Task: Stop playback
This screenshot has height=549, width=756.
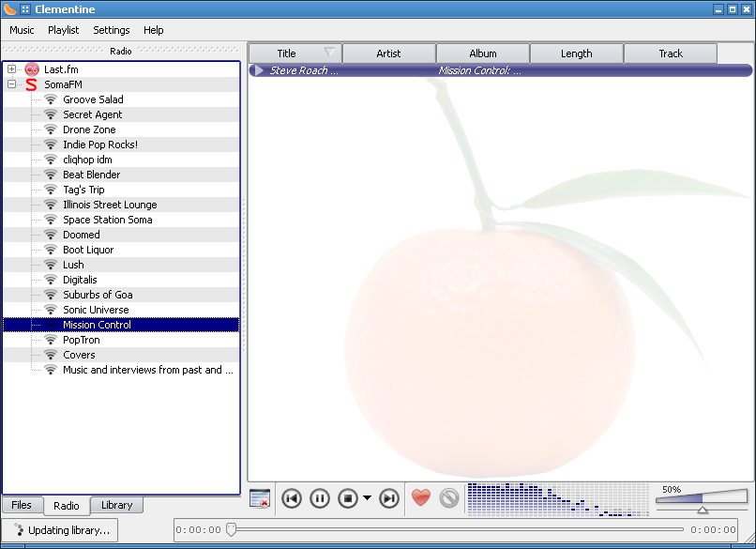Action: point(348,498)
